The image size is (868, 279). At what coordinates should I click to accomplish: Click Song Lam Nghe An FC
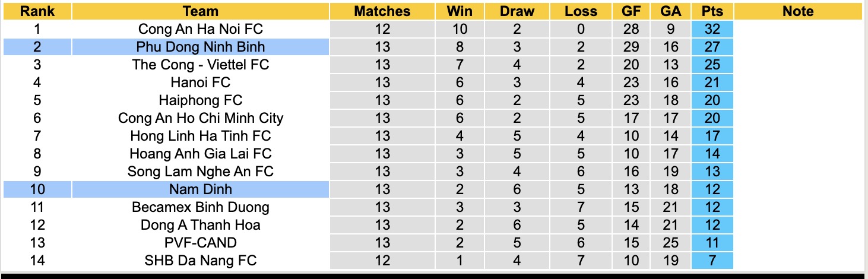[x=200, y=172]
